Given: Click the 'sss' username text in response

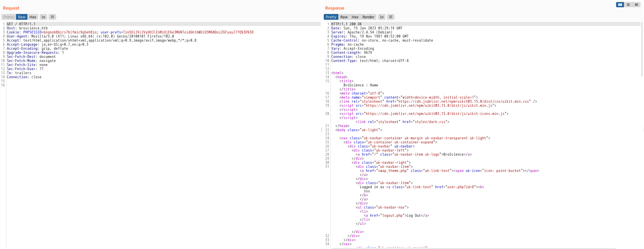Looking at the screenshot, I should (367, 191).
